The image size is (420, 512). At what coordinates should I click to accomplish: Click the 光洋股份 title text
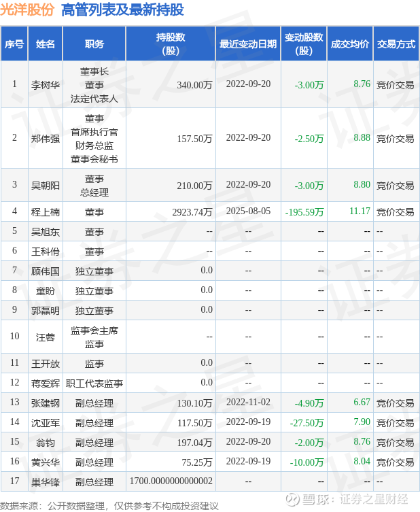(27, 10)
